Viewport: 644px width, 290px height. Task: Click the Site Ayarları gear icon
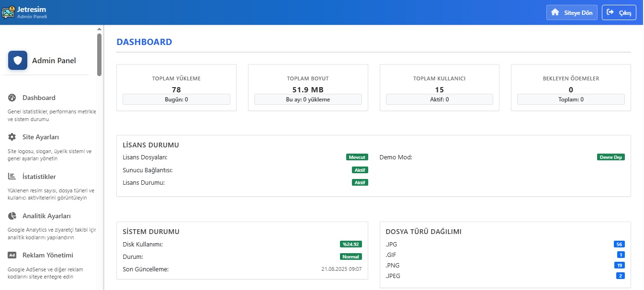click(12, 137)
